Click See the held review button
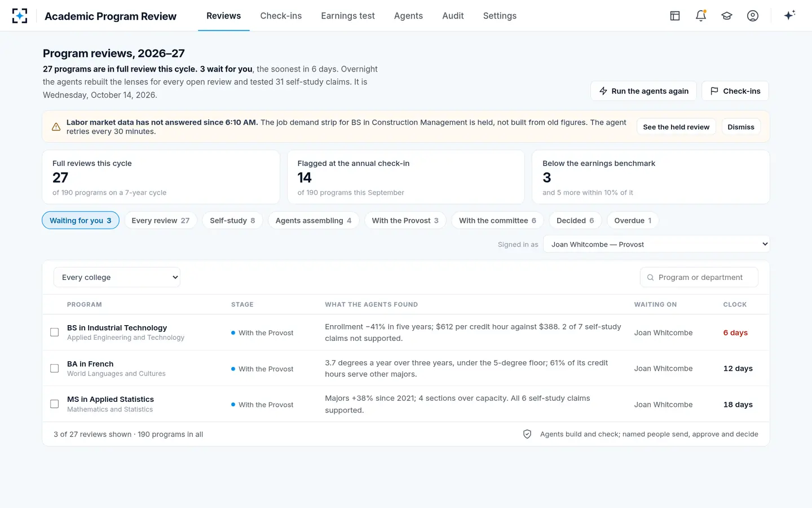The image size is (812, 508). tap(676, 127)
